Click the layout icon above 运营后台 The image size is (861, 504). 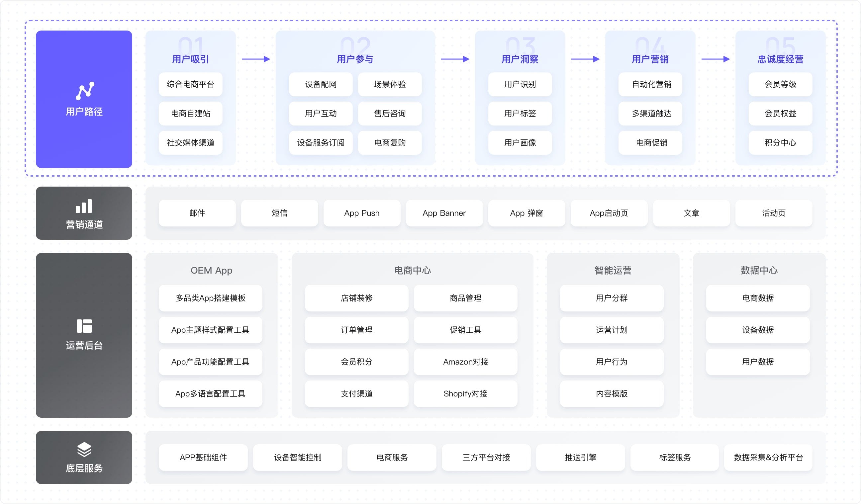tap(84, 326)
